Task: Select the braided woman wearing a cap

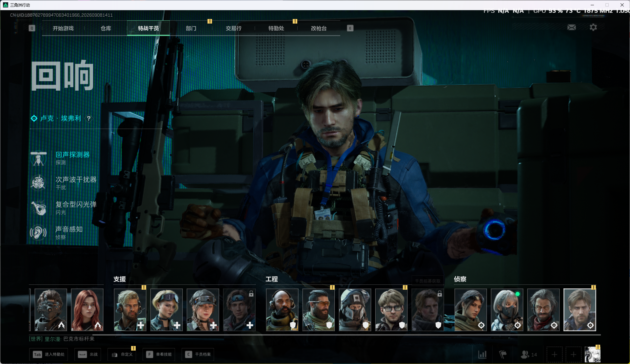Action: pyautogui.click(x=203, y=310)
